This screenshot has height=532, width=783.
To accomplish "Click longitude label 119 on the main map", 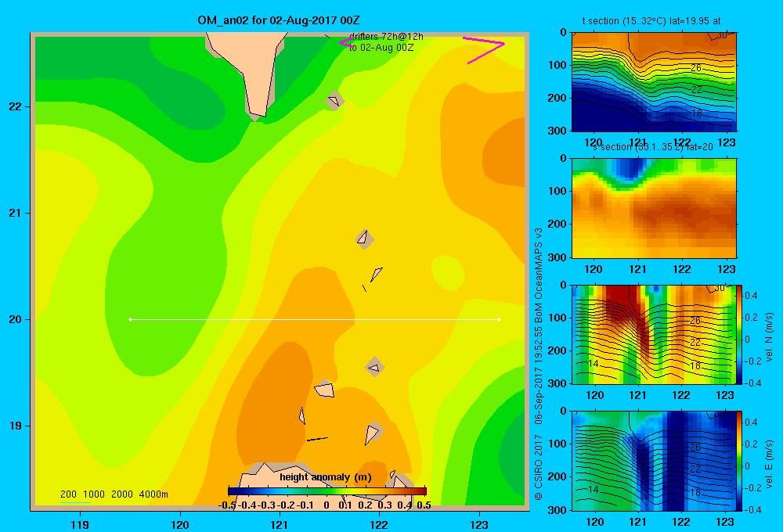I will pos(80,524).
